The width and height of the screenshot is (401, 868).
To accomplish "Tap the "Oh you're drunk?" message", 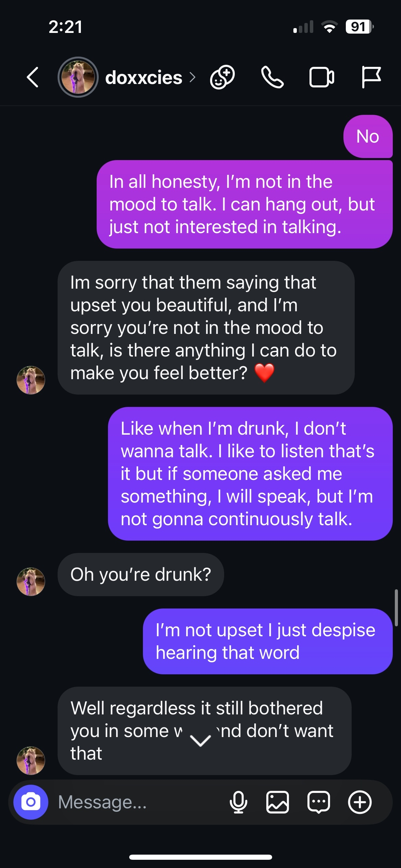I will (141, 575).
